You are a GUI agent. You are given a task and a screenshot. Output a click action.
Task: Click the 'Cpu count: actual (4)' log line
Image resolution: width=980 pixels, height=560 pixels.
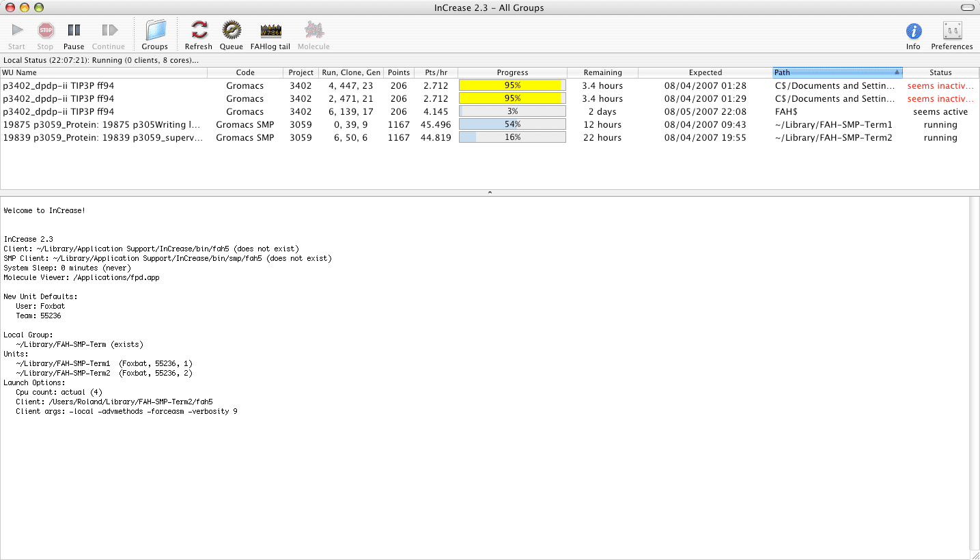[59, 393]
